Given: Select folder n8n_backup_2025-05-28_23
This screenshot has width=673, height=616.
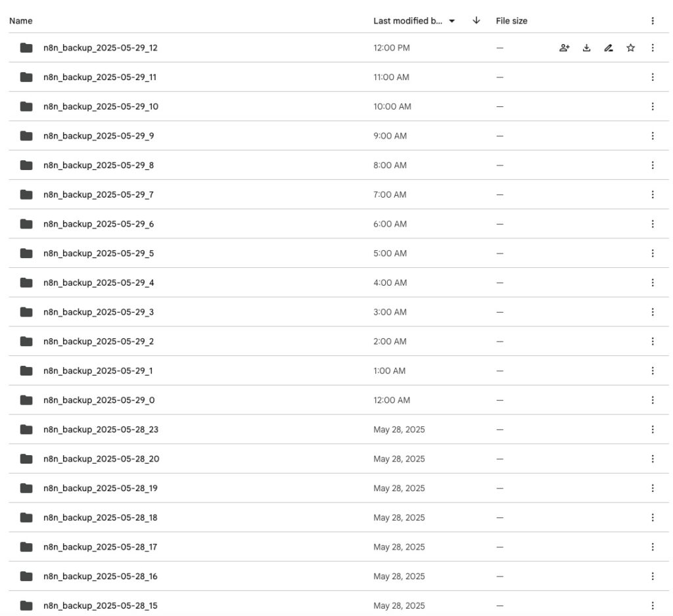Looking at the screenshot, I should [x=338, y=429].
